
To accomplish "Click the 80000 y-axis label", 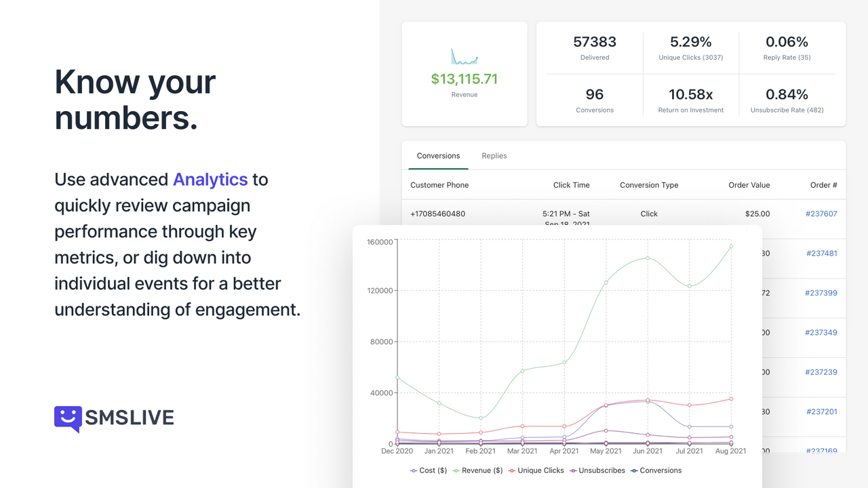I will [x=382, y=342].
